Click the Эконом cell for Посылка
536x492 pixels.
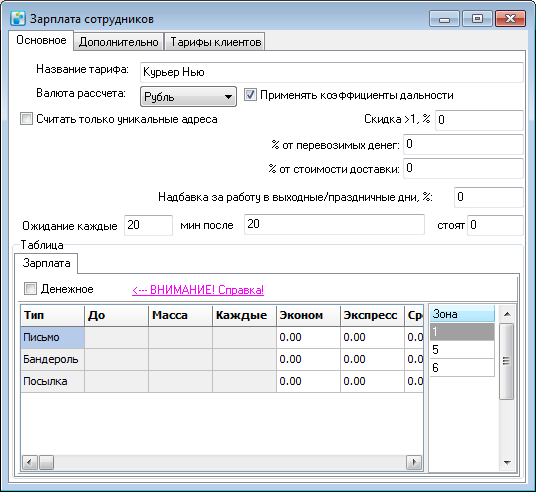308,381
